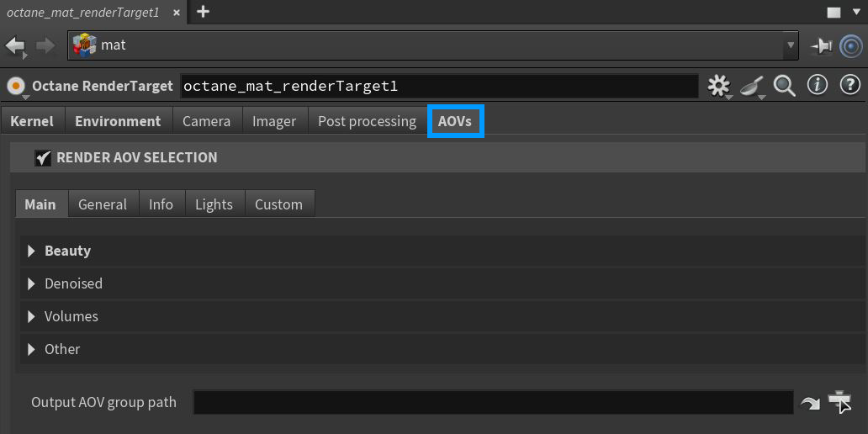Switch to the Kernel tab

click(x=32, y=121)
